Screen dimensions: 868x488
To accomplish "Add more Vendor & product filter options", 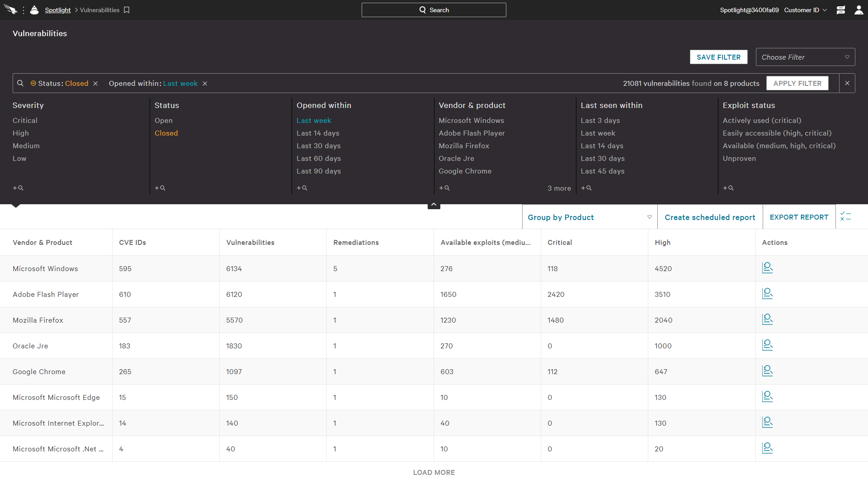I will point(444,188).
